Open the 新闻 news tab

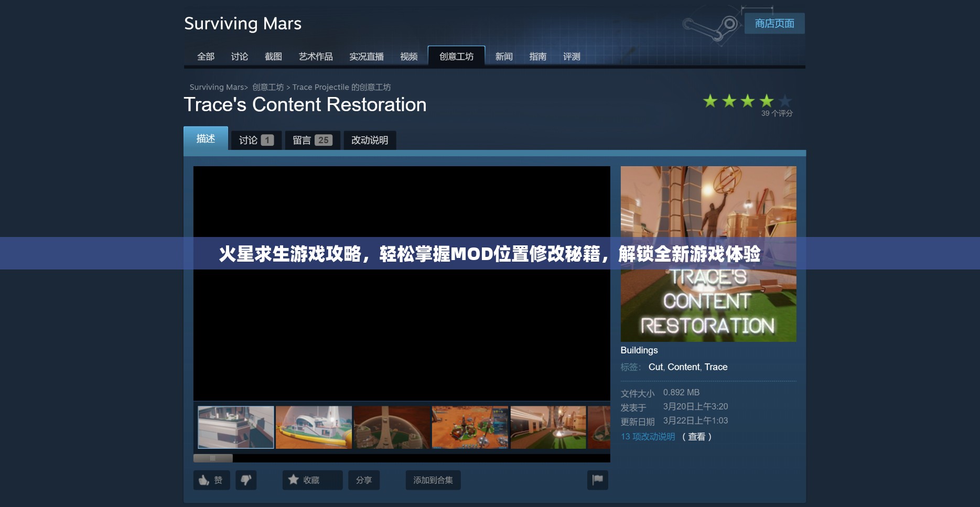[504, 57]
